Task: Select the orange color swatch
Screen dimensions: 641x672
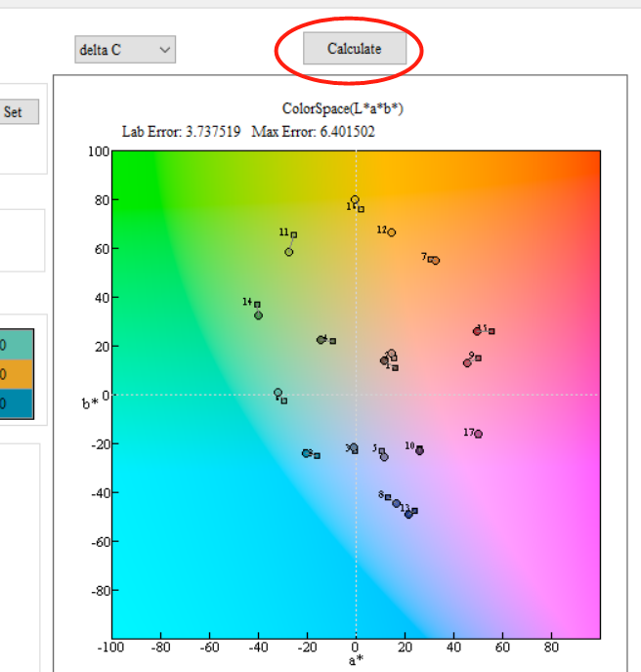Action: tap(17, 374)
